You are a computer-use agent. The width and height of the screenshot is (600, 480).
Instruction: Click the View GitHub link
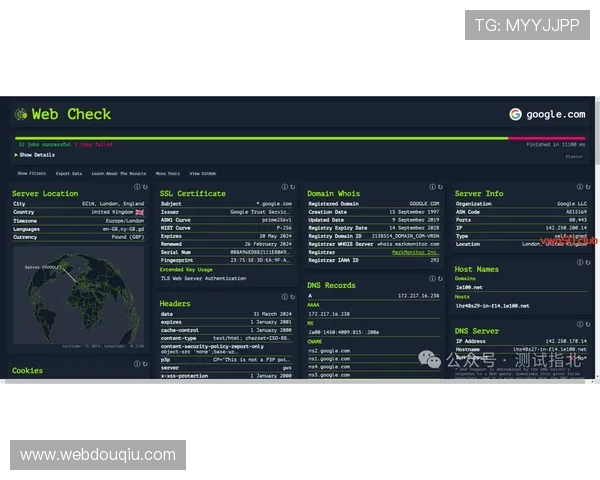[x=203, y=173]
